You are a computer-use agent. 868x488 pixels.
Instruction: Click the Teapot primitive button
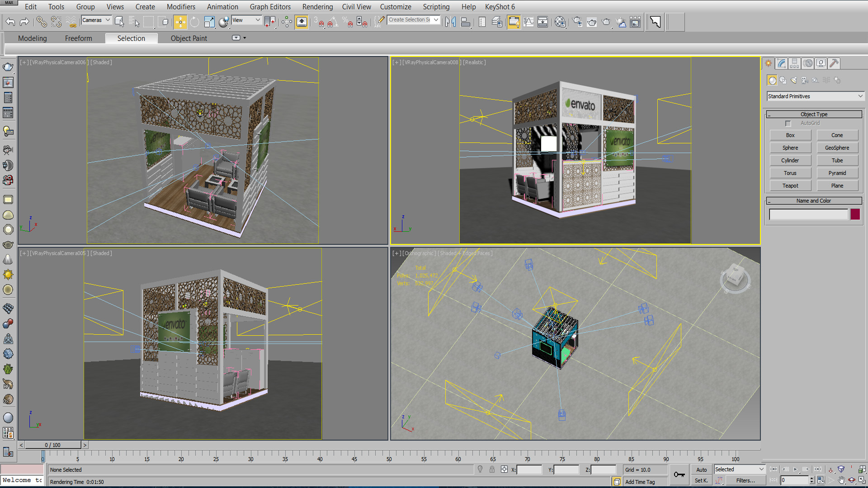(x=790, y=186)
